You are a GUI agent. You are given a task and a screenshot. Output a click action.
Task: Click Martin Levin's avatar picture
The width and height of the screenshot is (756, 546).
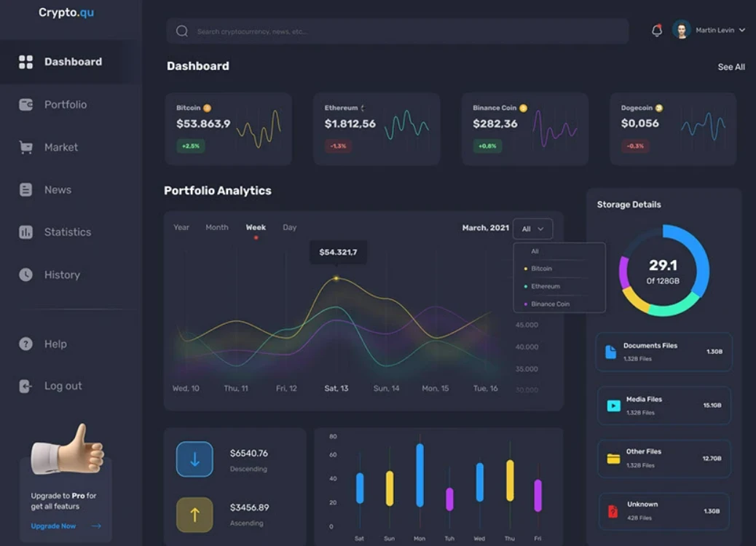[681, 30]
